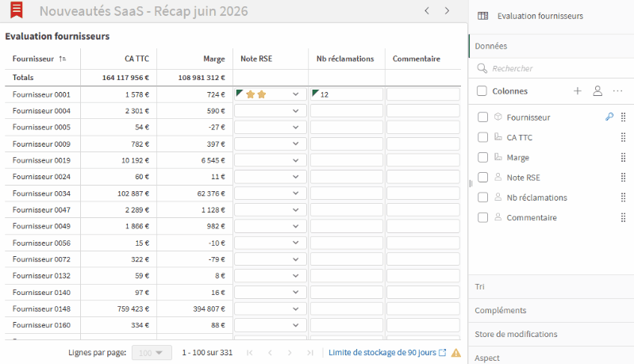Click the warning triangle icon in footer
The image size is (634, 364).
(456, 353)
